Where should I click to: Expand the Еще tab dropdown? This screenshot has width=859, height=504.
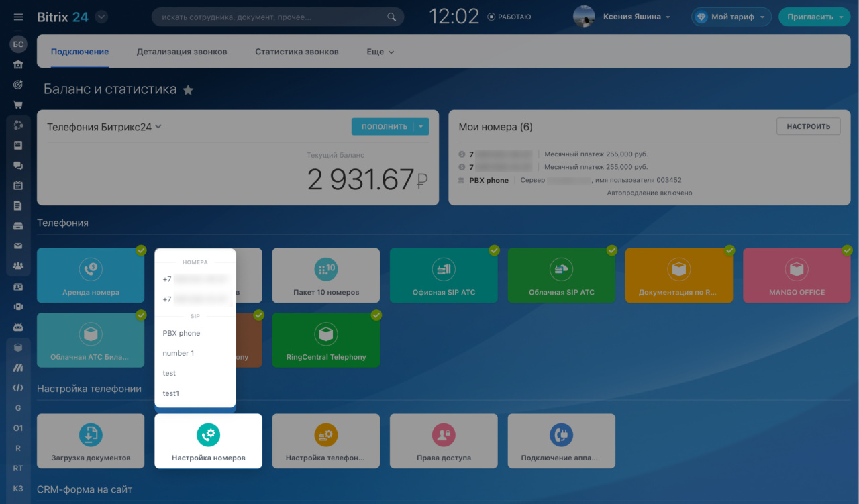click(381, 52)
